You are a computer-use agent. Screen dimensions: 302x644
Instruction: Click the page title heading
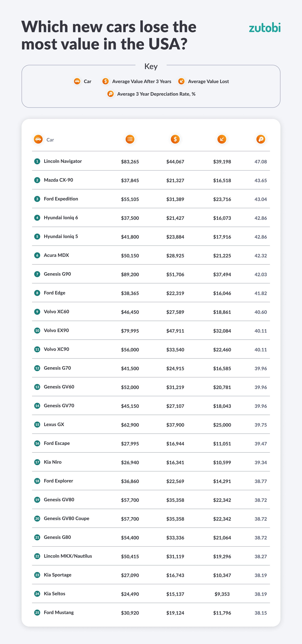point(109,35)
